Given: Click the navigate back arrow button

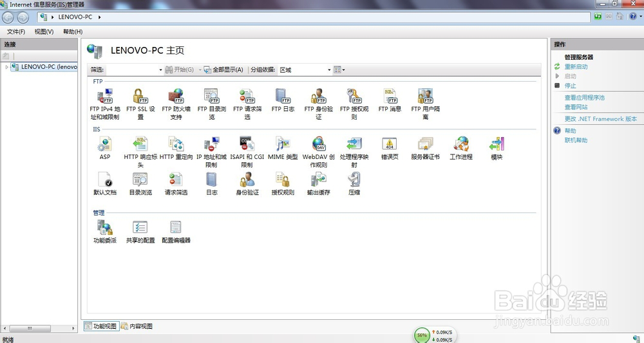Looking at the screenshot, I should pyautogui.click(x=8, y=17).
